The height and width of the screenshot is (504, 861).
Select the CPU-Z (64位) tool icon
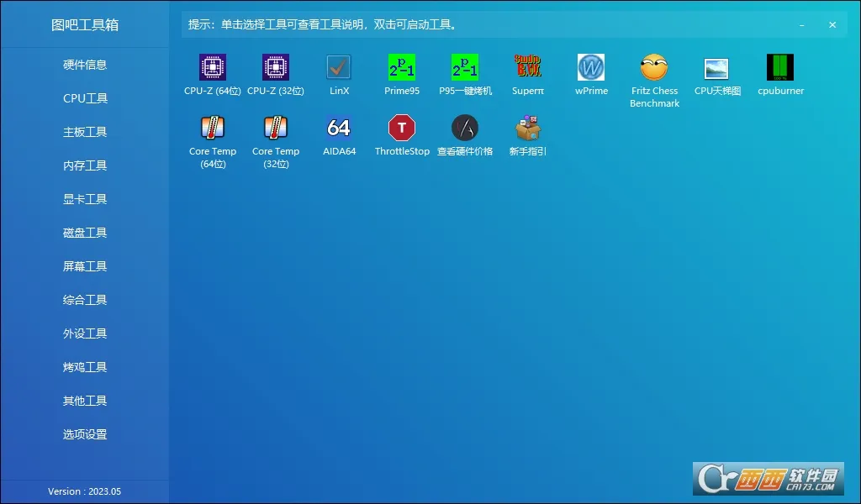pyautogui.click(x=213, y=67)
